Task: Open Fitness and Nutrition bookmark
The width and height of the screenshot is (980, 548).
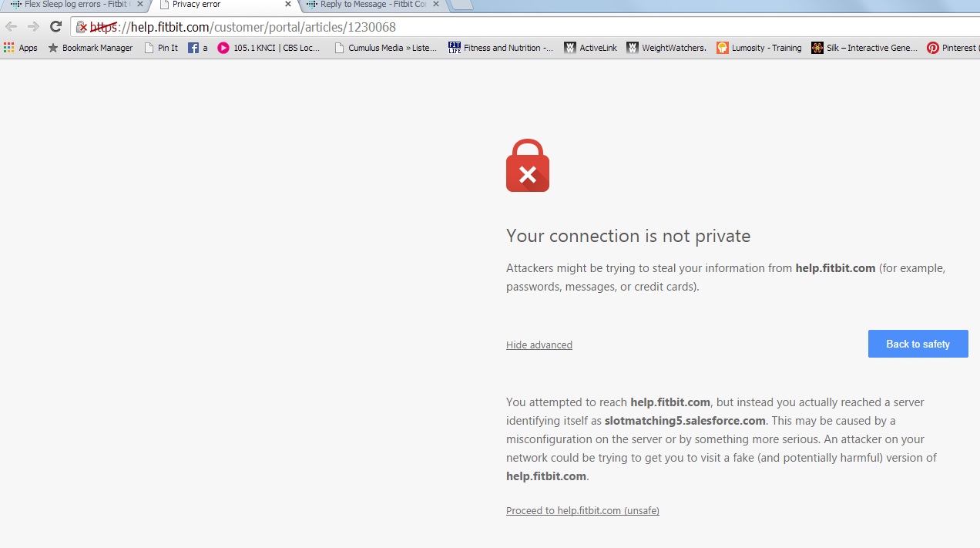Action: [x=501, y=48]
